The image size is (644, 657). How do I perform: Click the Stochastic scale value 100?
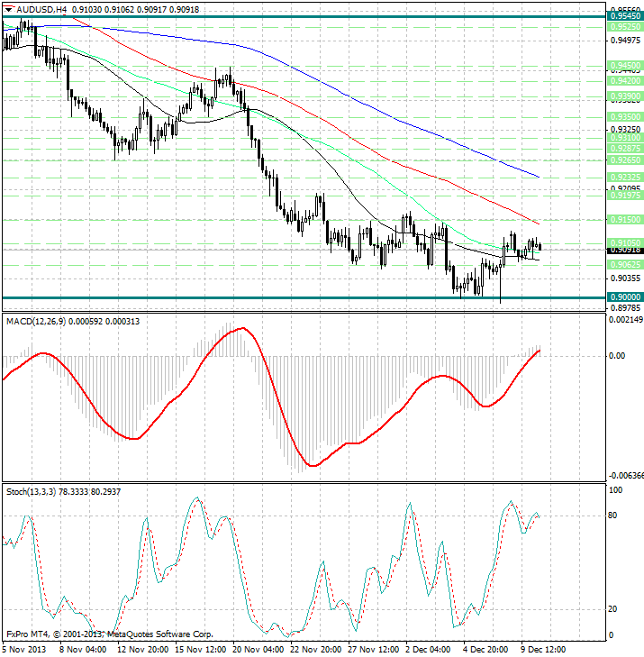pyautogui.click(x=615, y=490)
